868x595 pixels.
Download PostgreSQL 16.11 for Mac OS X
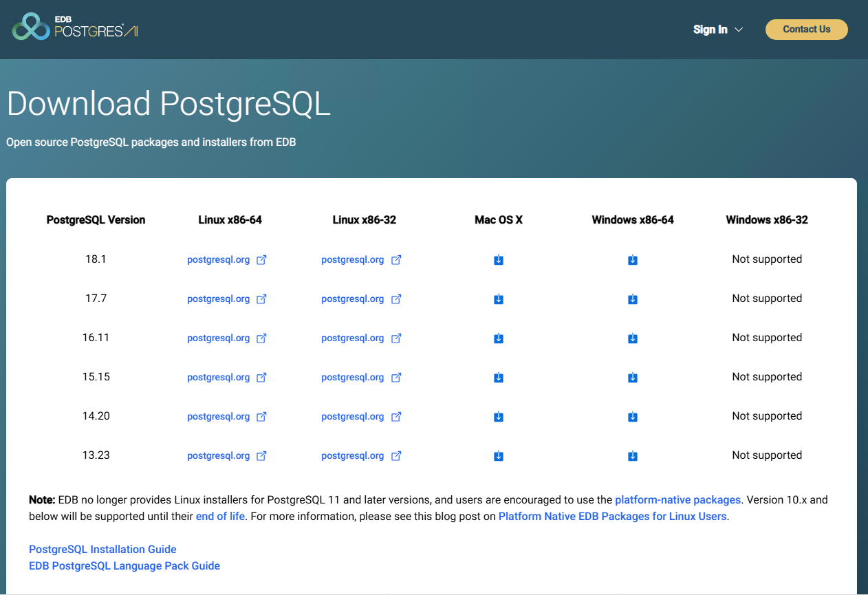coord(499,338)
